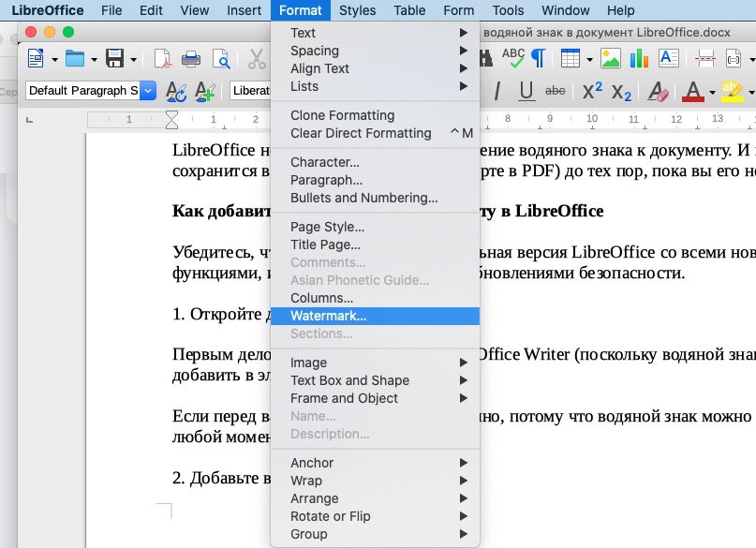The height and width of the screenshot is (548, 756).
Task: Open the Paragraph Style dropdown
Action: click(x=148, y=91)
